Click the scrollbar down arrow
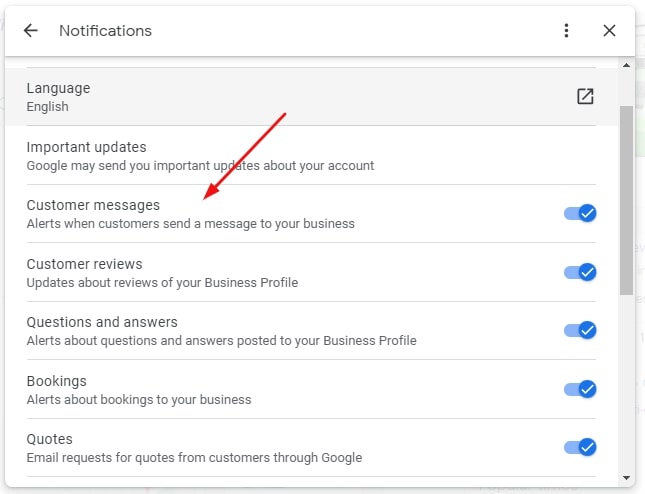The width and height of the screenshot is (645, 494). pyautogui.click(x=626, y=478)
